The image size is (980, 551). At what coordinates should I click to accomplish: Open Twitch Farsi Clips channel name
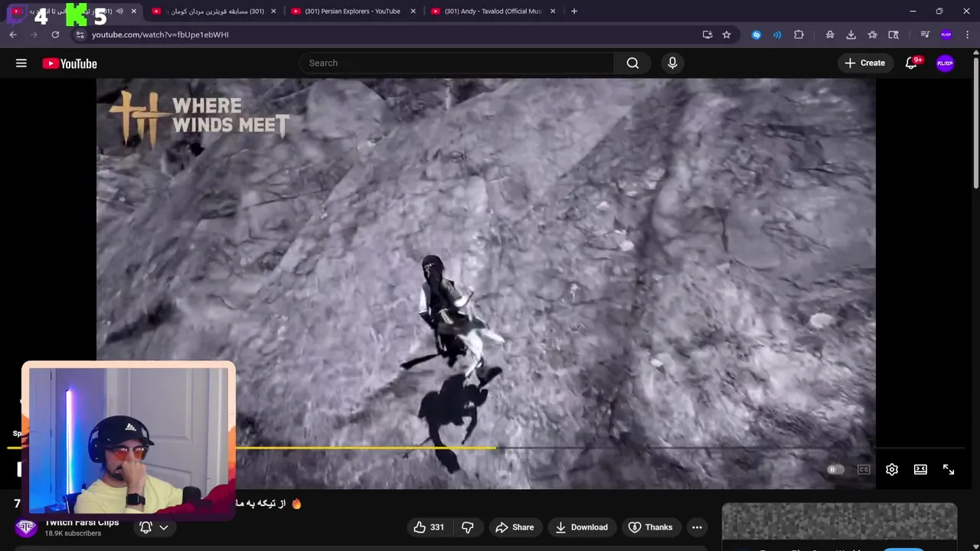[x=82, y=523]
